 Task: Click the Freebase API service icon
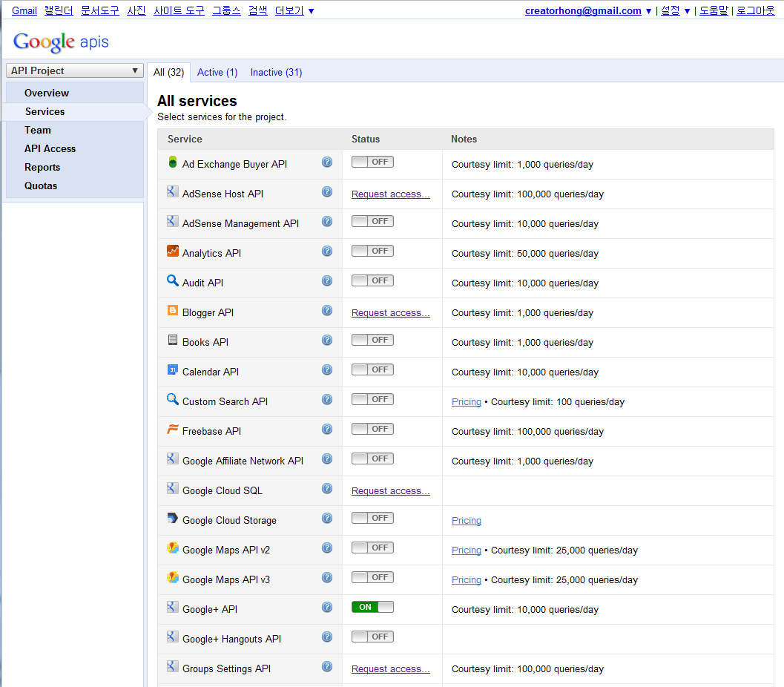(x=172, y=429)
